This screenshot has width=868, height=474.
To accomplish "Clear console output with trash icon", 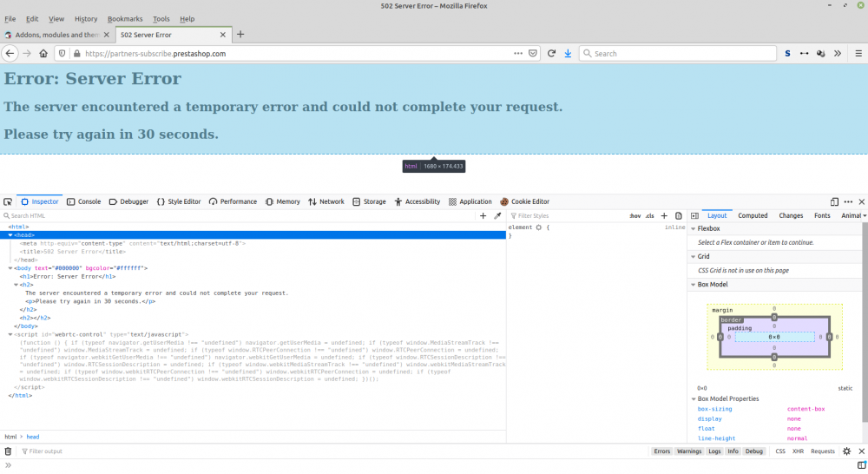I will click(x=8, y=451).
